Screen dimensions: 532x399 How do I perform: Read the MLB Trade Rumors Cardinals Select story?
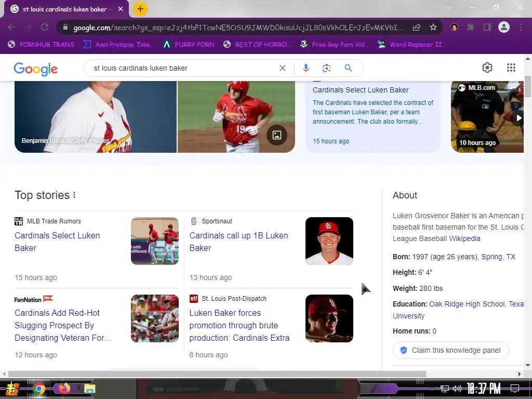click(57, 242)
